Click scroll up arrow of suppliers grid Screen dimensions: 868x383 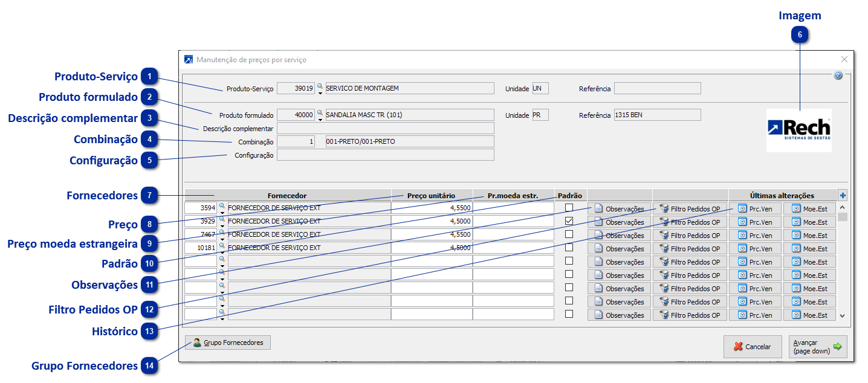click(842, 207)
